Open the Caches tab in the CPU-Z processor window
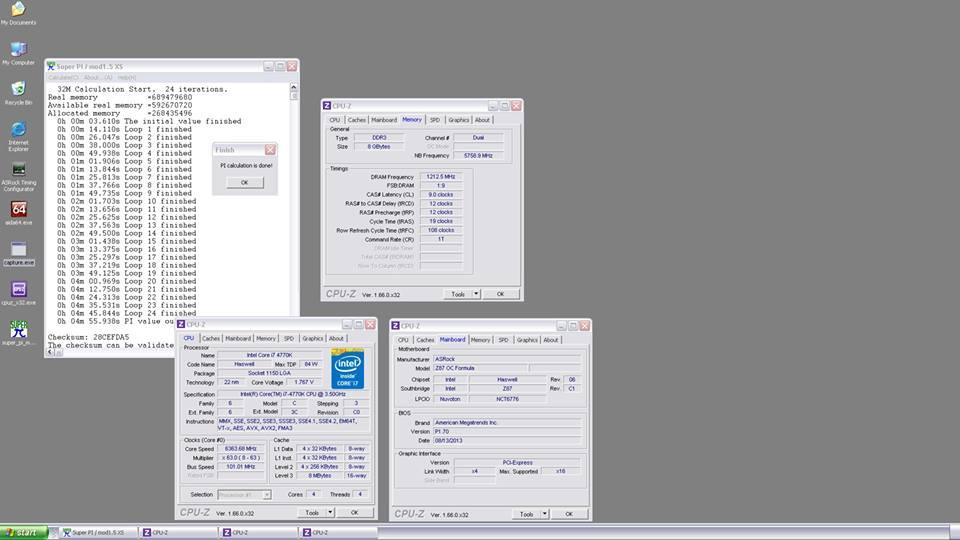 coord(211,339)
